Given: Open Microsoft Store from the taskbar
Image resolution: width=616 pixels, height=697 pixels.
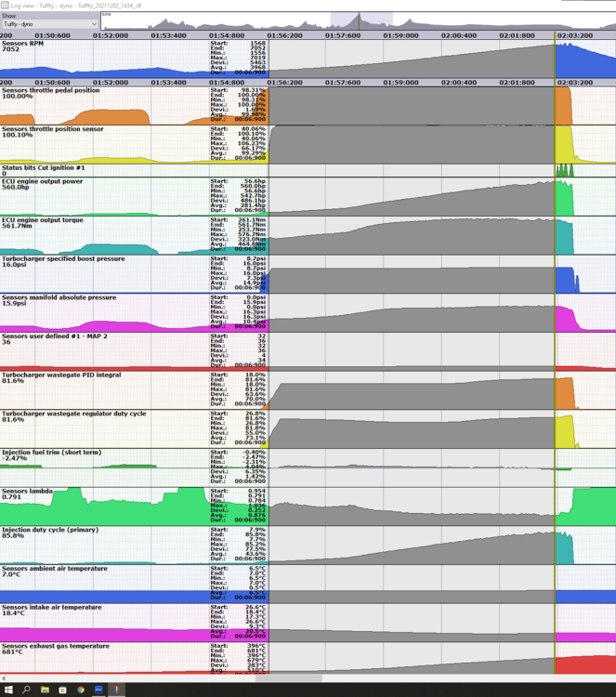Looking at the screenshot, I should (x=62, y=690).
